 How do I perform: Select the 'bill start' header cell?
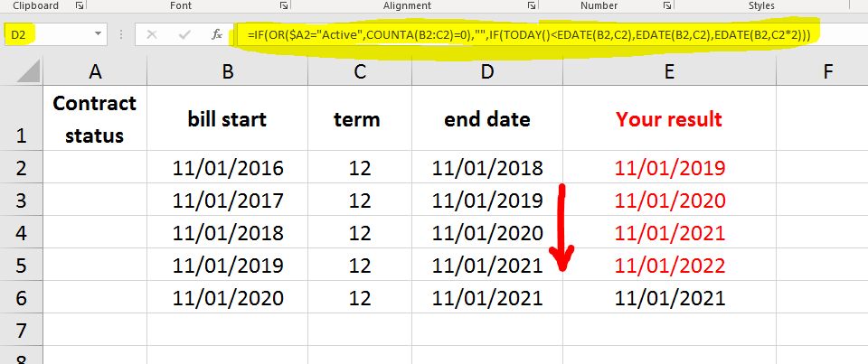point(228,118)
